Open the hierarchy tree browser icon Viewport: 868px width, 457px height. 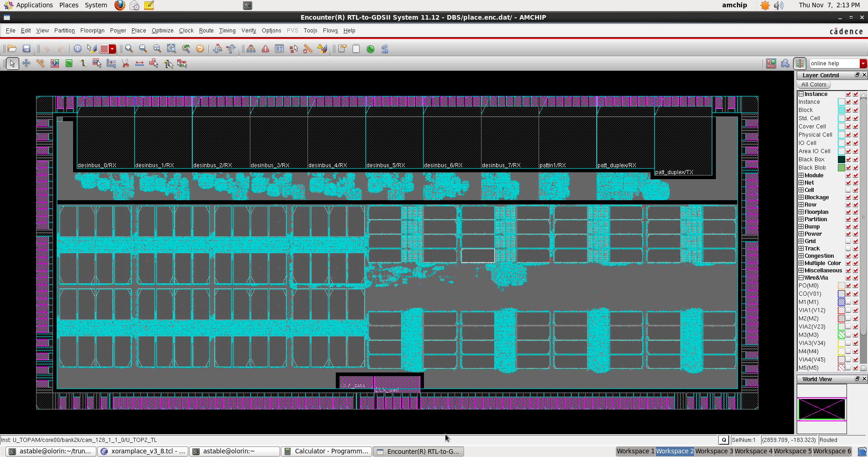point(251,49)
